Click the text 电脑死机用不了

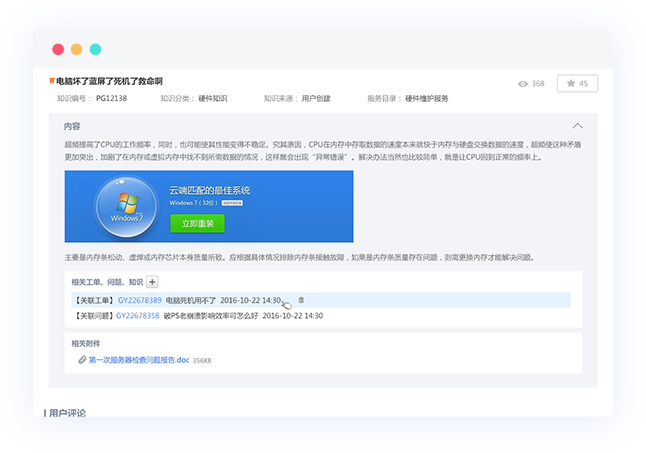(191, 300)
